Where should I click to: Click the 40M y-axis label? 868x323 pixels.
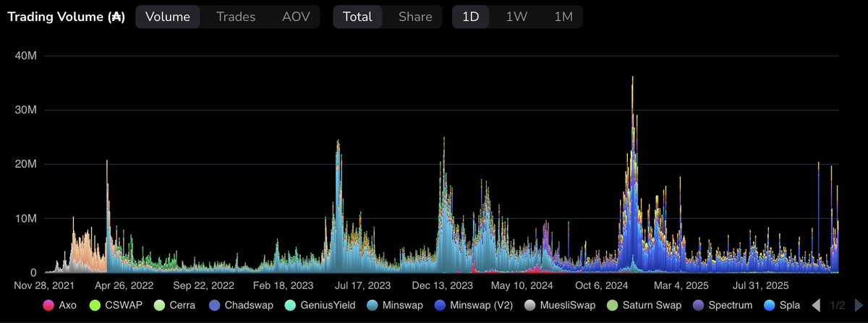pyautogui.click(x=25, y=56)
